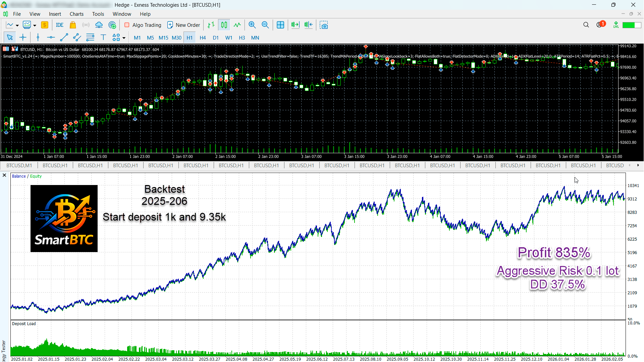Open a New Order dialog
The height and width of the screenshot is (362, 644).
click(x=183, y=25)
